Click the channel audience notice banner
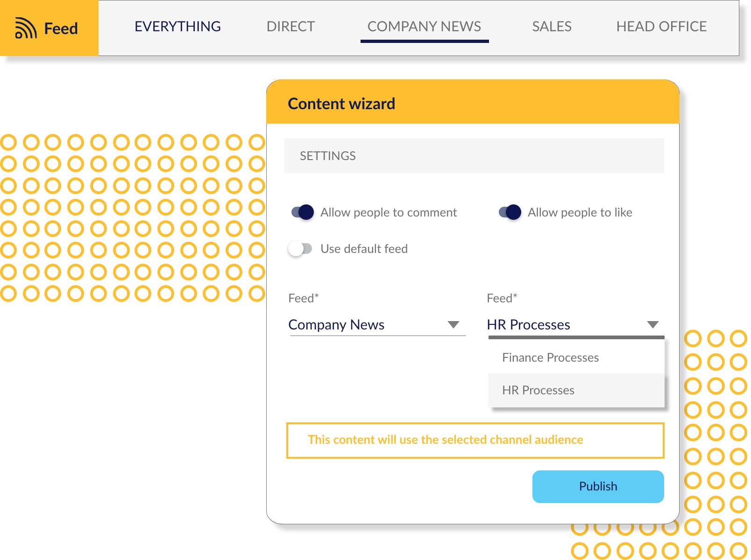The image size is (751, 560). (475, 440)
